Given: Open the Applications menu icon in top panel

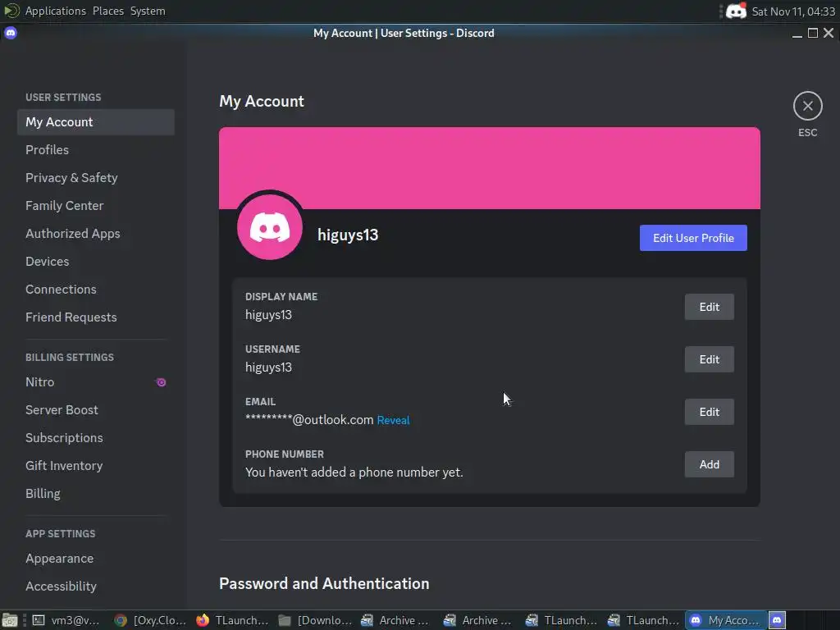Looking at the screenshot, I should pyautogui.click(x=11, y=11).
